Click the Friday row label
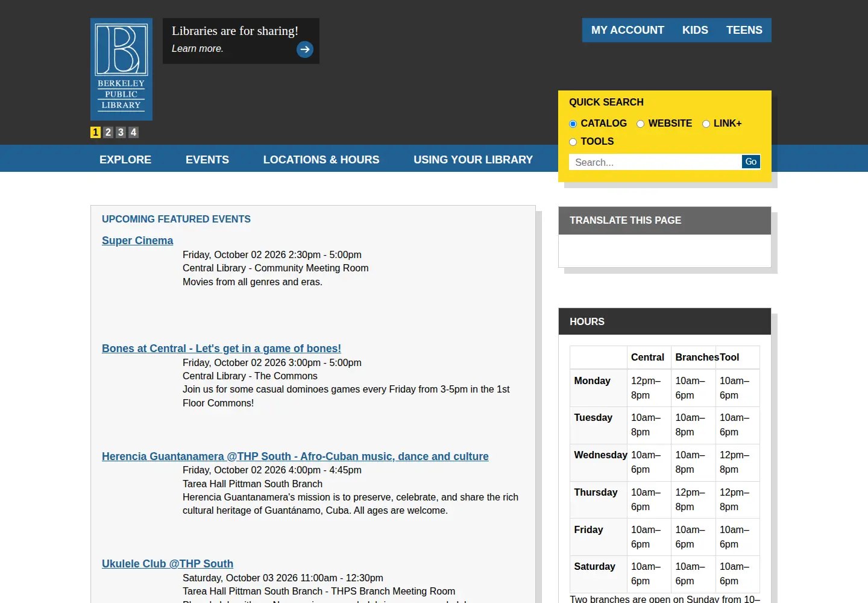Viewport: 868px width, 603px height. [x=588, y=530]
